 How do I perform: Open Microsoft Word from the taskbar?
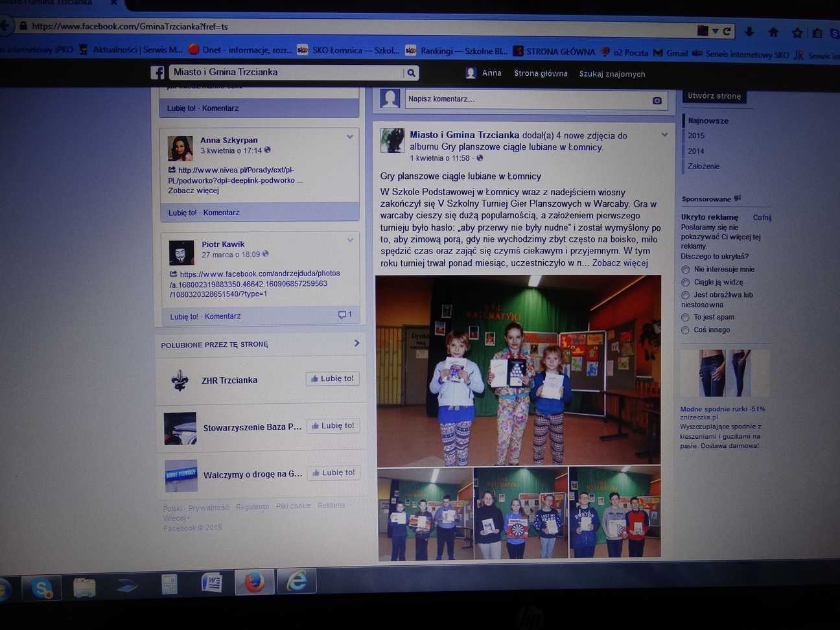tap(211, 583)
